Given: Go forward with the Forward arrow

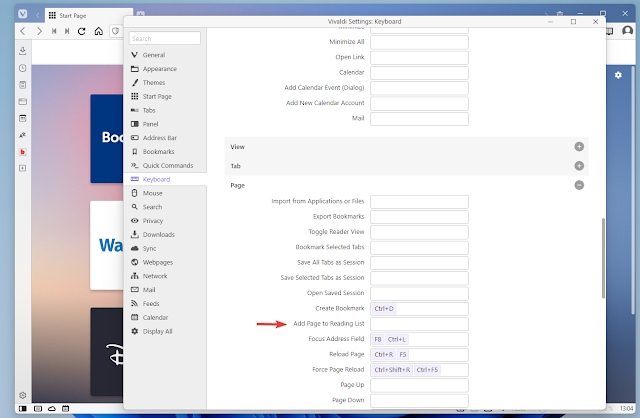Looking at the screenshot, I should (x=39, y=31).
